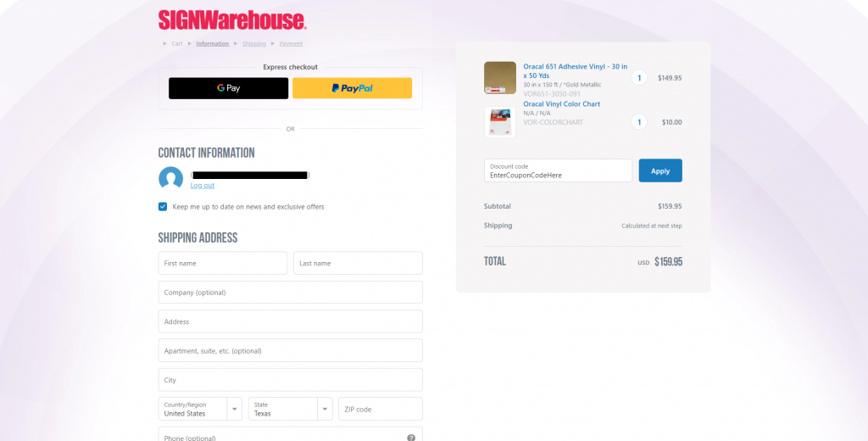Click the $10.00 item price
The height and width of the screenshot is (441, 868).
[672, 122]
